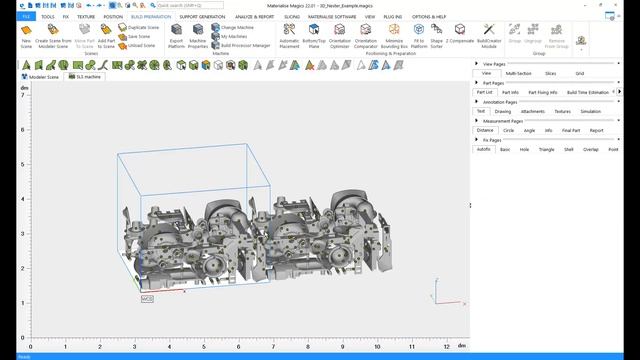Image resolution: width=640 pixels, height=360 pixels.
Task: Open the Hole fix tab
Action: [x=524, y=149]
